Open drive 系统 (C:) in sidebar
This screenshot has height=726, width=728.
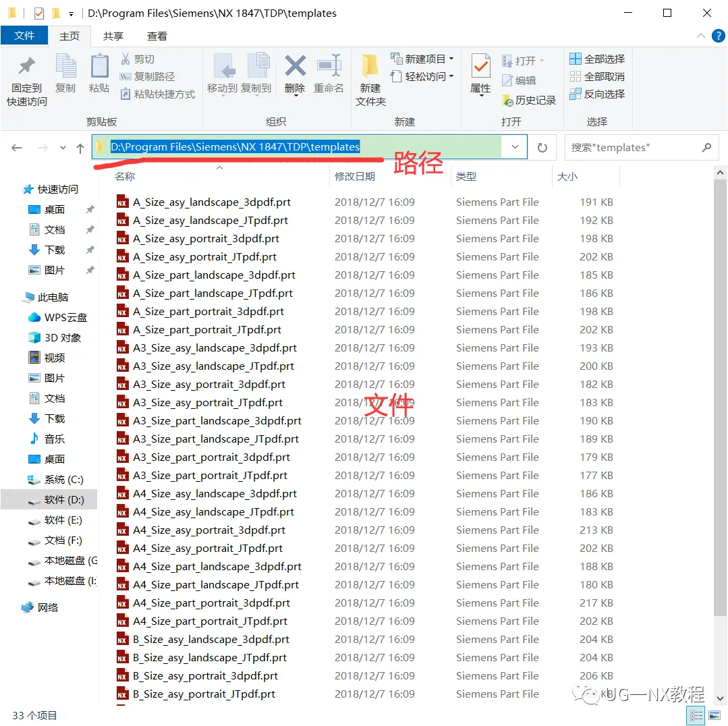tap(56, 480)
